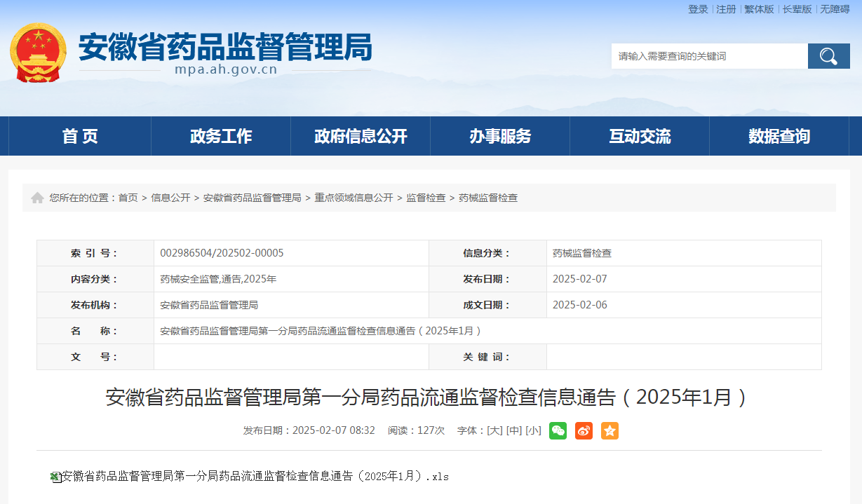This screenshot has height=504, width=862.
Task: Share the notice via Weibo icon
Action: tap(584, 430)
